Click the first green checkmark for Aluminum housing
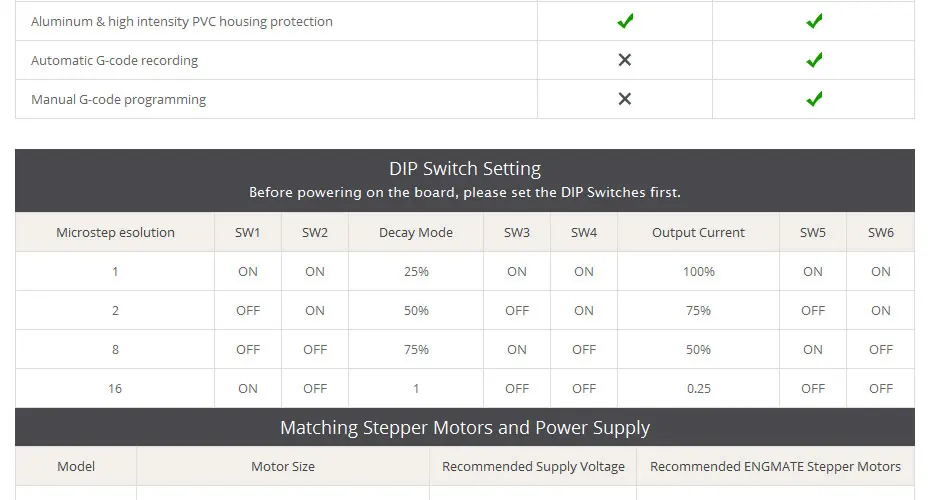The height and width of the screenshot is (500, 930). click(625, 21)
